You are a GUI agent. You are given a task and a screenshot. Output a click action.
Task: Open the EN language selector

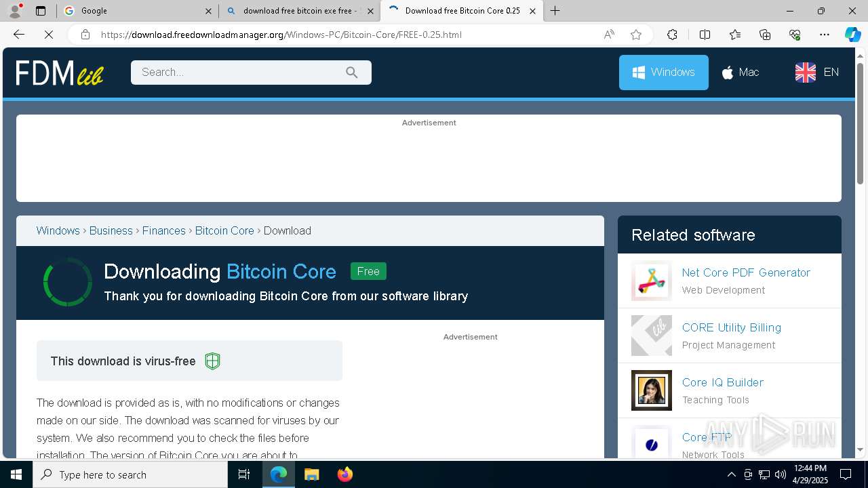click(x=817, y=73)
